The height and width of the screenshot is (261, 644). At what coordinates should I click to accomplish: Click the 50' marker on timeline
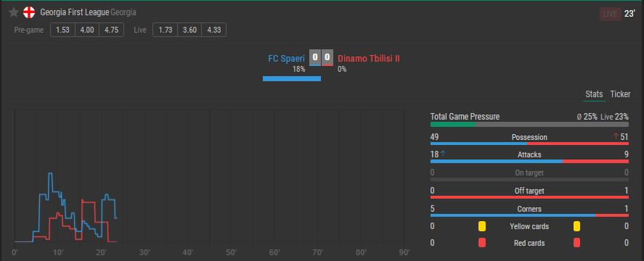231,252
